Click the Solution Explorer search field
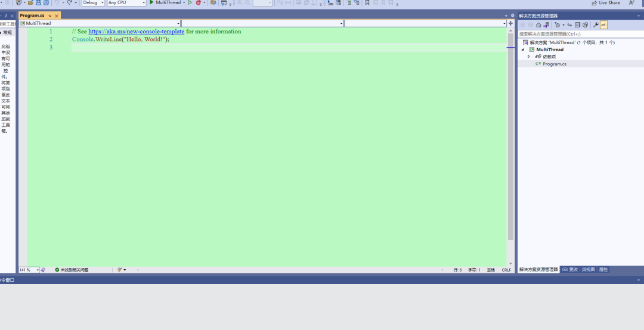 (580, 34)
